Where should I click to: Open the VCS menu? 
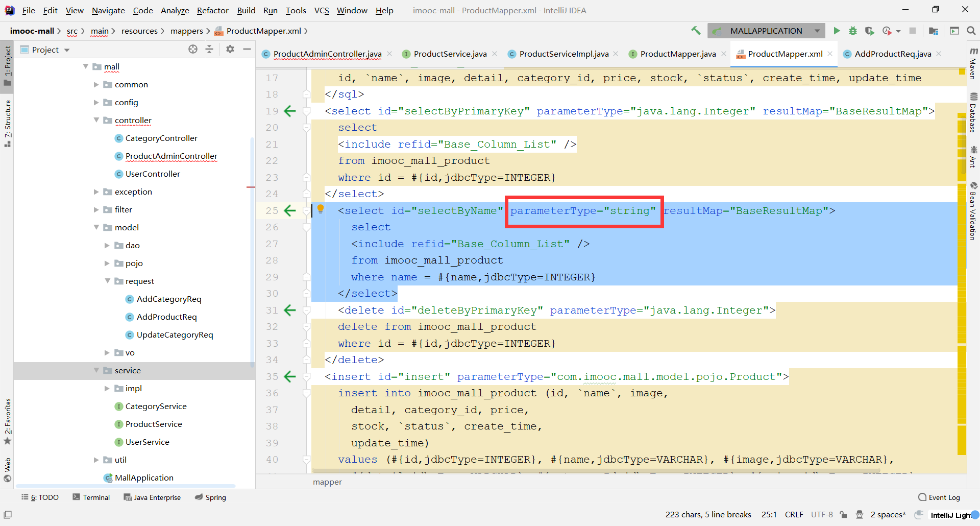click(x=322, y=10)
